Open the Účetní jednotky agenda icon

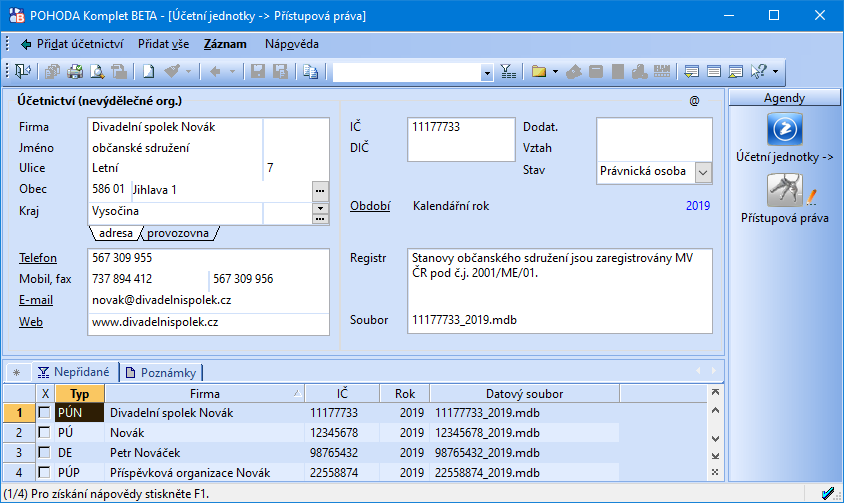[x=784, y=129]
